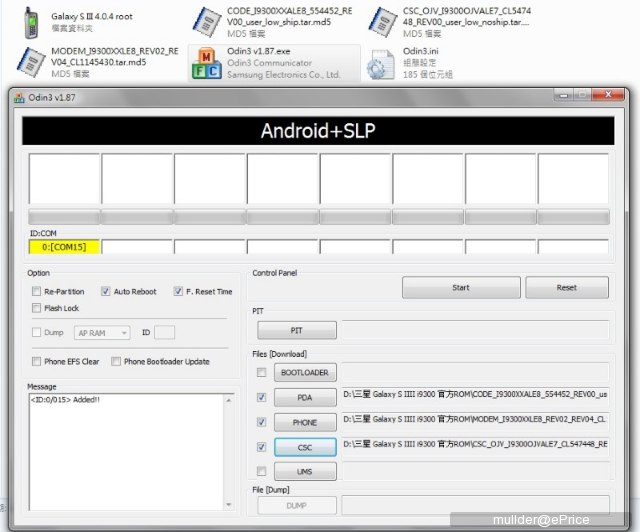
Task: Open the Galaxy S III 4.0.4 root folder icon
Action: [x=31, y=23]
